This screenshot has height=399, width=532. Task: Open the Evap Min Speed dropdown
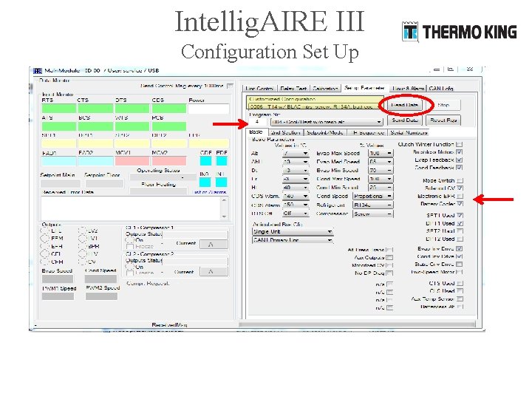381,171
